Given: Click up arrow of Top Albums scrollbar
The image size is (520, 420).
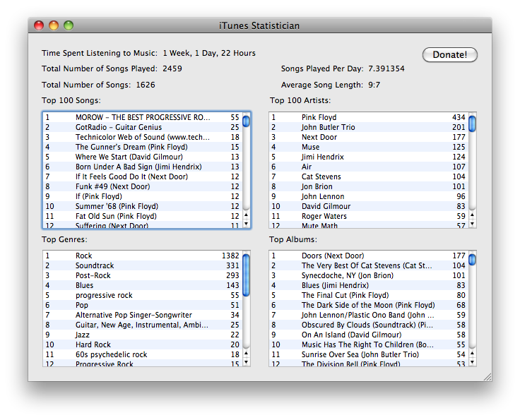Looking at the screenshot, I should tap(472, 353).
